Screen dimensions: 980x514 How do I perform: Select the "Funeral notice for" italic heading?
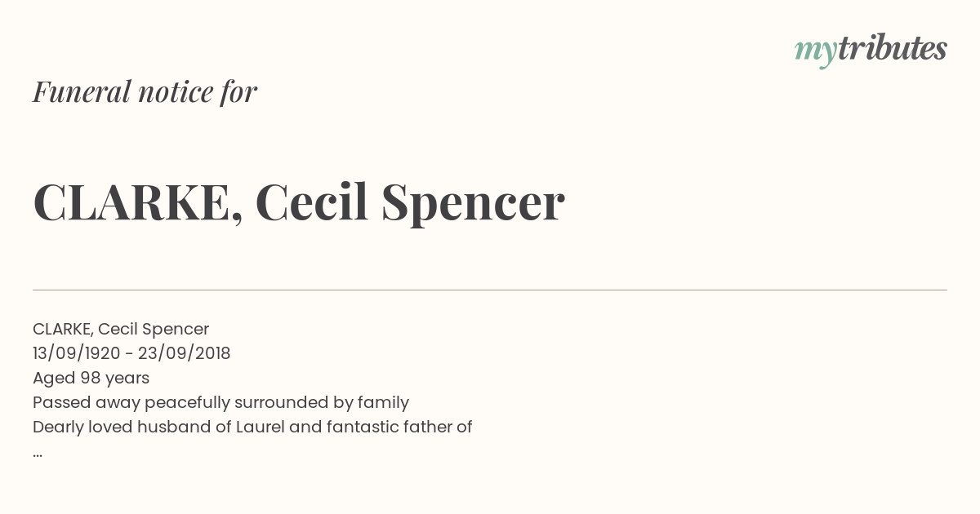click(145, 91)
